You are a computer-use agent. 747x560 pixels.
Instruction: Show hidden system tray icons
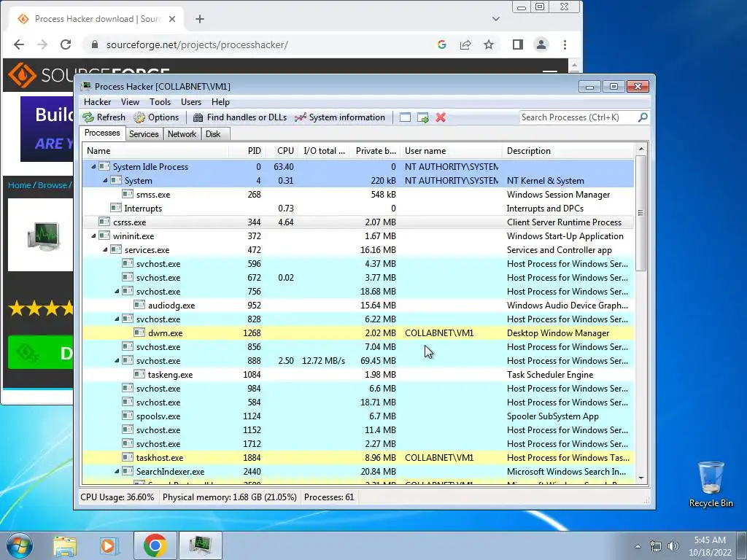[x=638, y=546]
